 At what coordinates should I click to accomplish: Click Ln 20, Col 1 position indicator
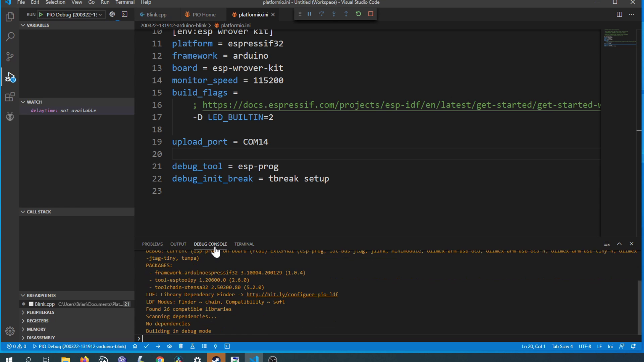pos(533,346)
